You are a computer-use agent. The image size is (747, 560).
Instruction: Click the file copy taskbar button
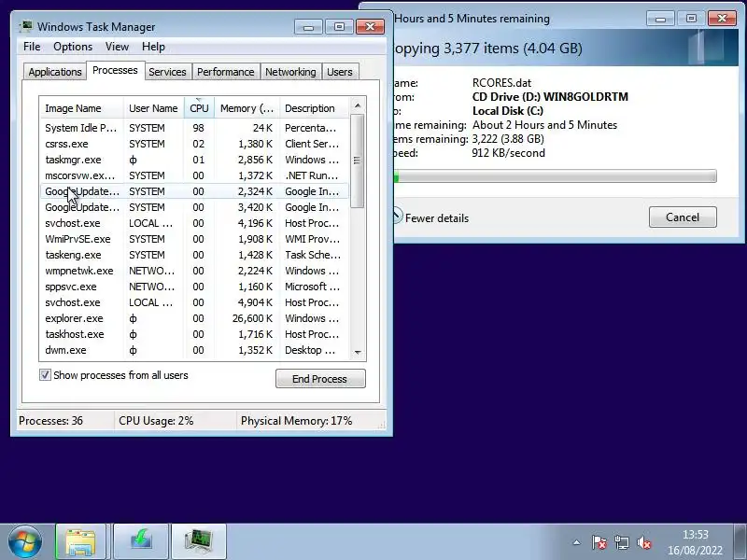pos(141,541)
